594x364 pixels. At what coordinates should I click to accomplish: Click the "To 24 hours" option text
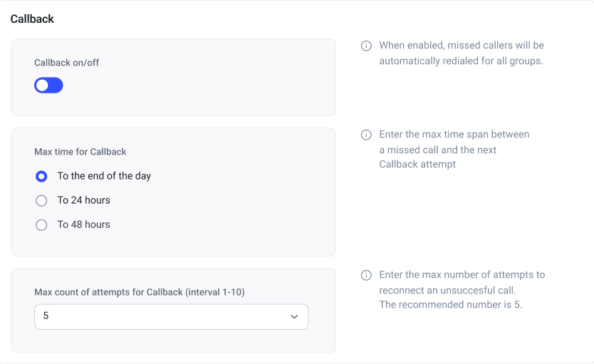click(x=84, y=200)
